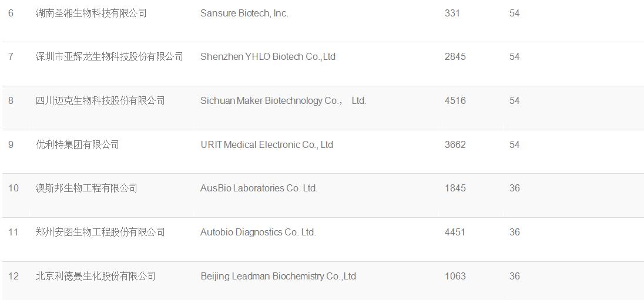Click Sichuan Maker Biotechnology Co., Ltd.

coord(283,100)
